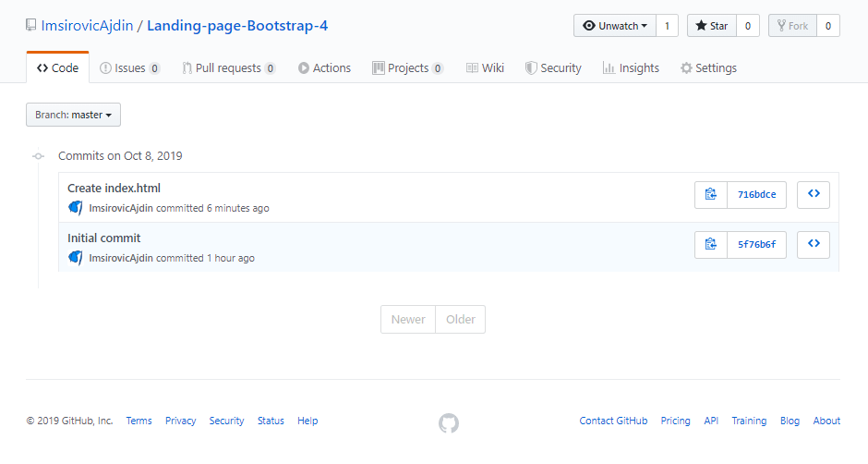Click 'Commits on Oct 8, 2019' heading
The height and width of the screenshot is (464, 868).
click(120, 156)
